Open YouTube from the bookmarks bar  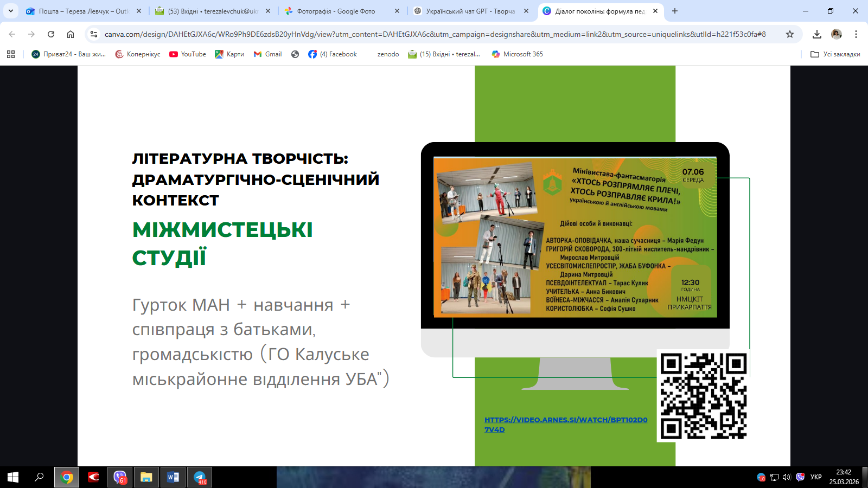(x=187, y=54)
